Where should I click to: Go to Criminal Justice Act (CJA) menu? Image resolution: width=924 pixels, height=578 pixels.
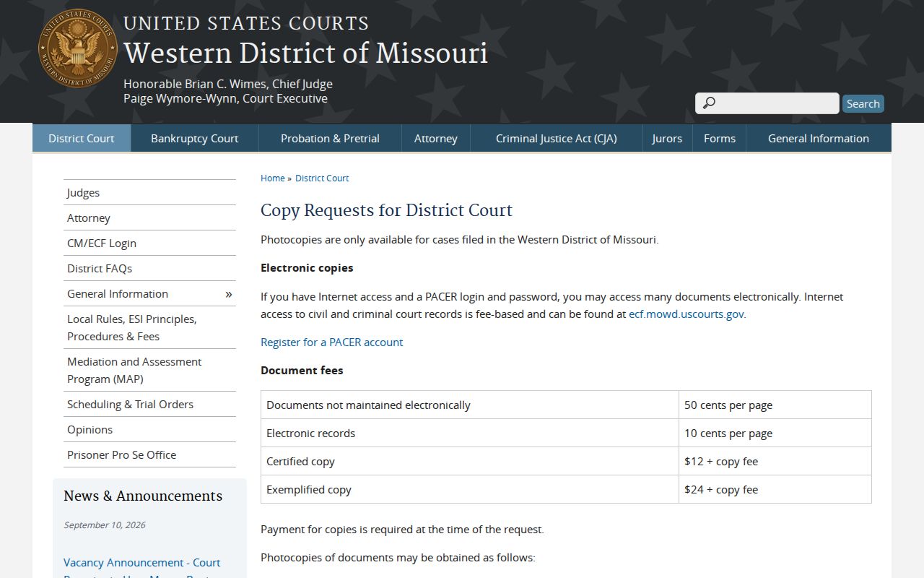click(x=557, y=138)
